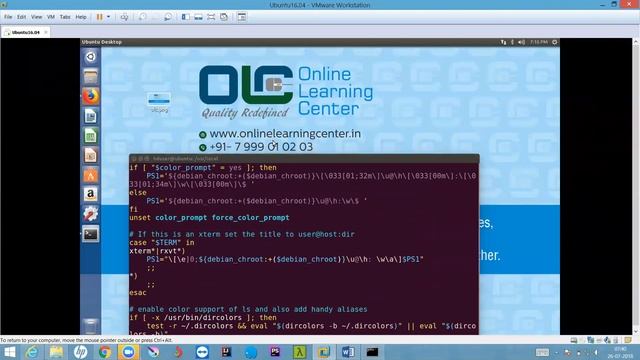Close the Ubuntu16.04 VM tab
This screenshot has height=360, width=640.
(x=46, y=32)
